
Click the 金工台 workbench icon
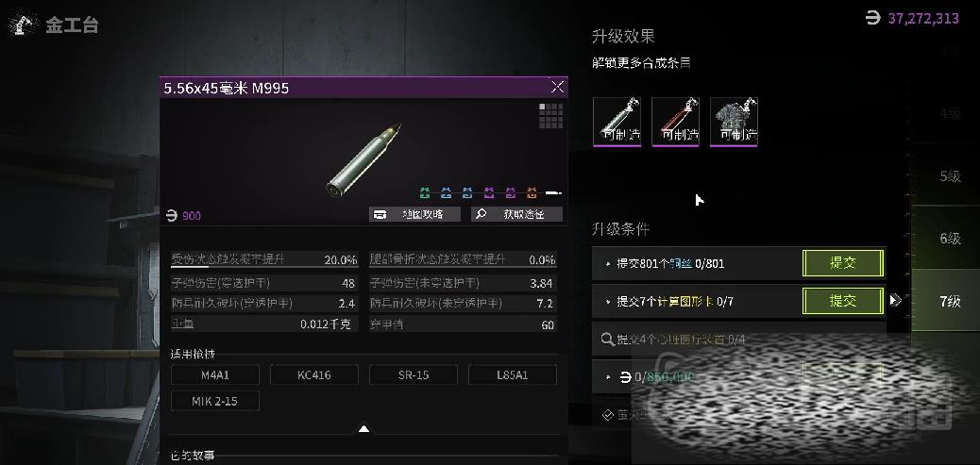pos(23,25)
